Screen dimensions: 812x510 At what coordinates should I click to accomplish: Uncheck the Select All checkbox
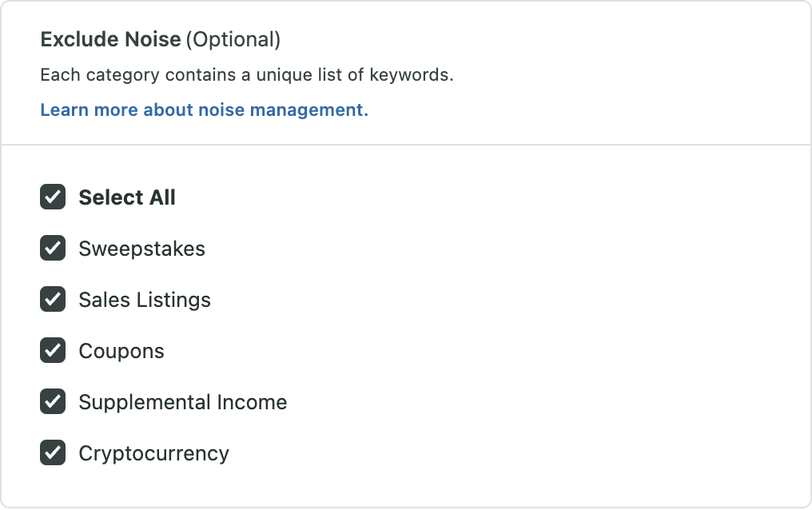pyautogui.click(x=53, y=197)
